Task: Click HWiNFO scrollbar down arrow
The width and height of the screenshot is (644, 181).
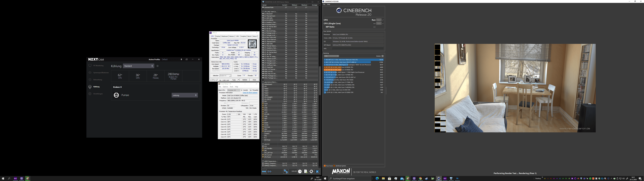Action: (320, 167)
